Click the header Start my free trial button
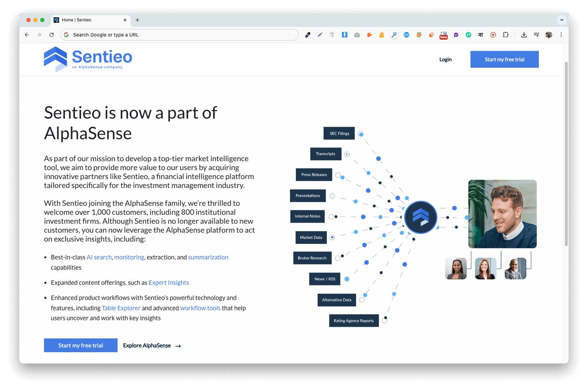The height and width of the screenshot is (389, 588). pyautogui.click(x=504, y=60)
